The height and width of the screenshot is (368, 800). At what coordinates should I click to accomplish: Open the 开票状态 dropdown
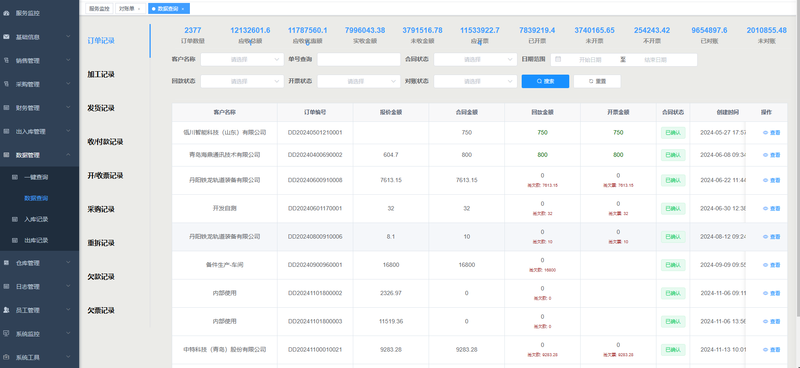coord(359,81)
